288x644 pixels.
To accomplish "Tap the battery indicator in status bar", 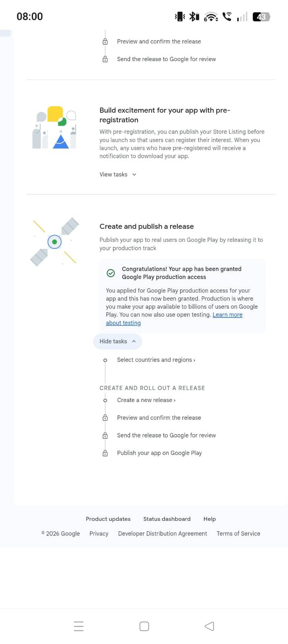I will (x=261, y=17).
